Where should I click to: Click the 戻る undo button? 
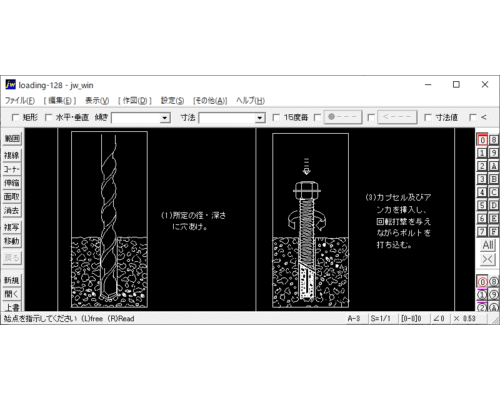[12, 258]
